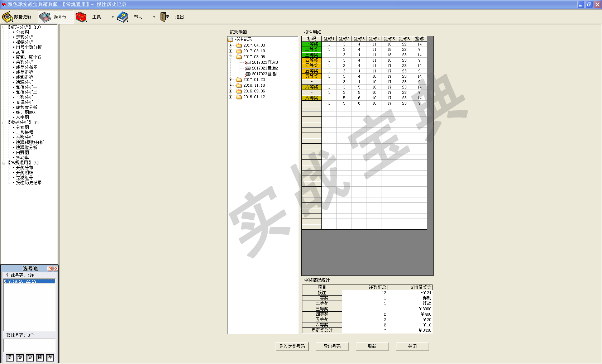Click the 一等奖 green label cell
602x364 pixels.
(312, 44)
